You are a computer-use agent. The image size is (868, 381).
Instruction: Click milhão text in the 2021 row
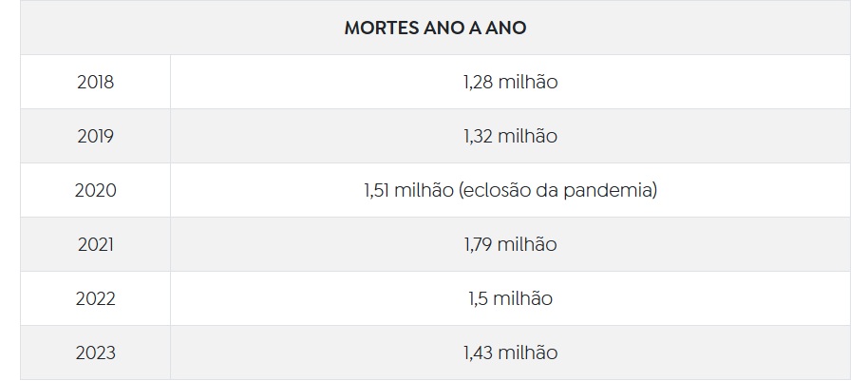click(528, 245)
